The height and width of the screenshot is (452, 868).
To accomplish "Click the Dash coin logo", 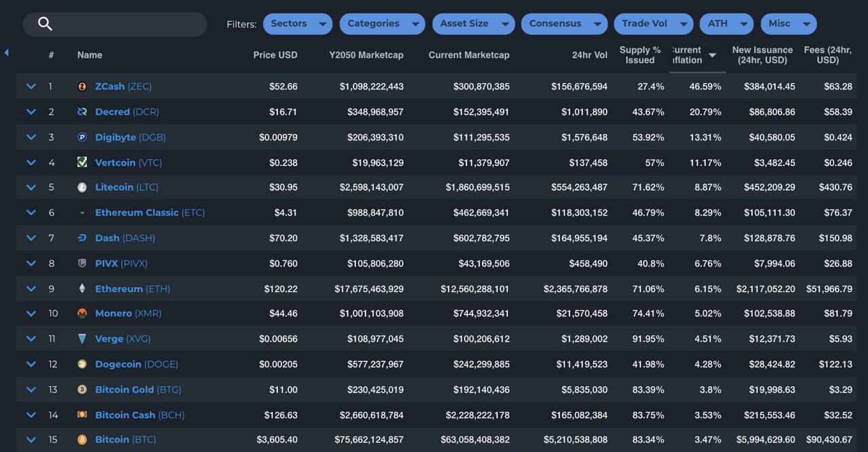I will pyautogui.click(x=82, y=238).
